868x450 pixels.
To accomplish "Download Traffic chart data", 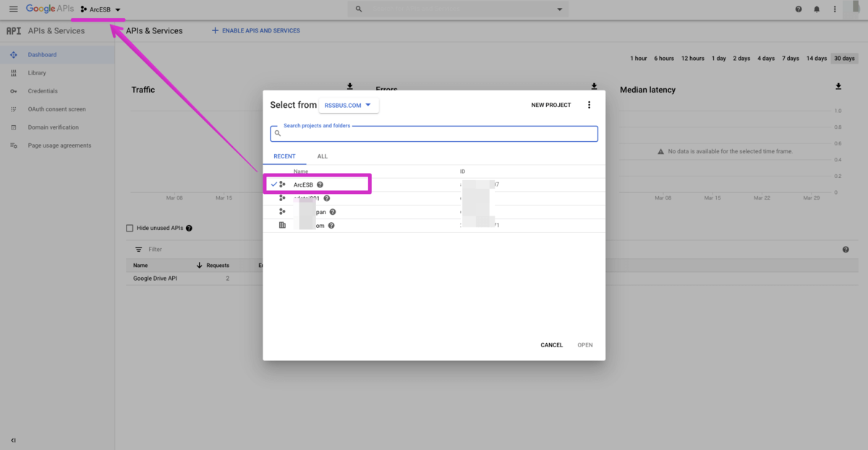I will 350,87.
